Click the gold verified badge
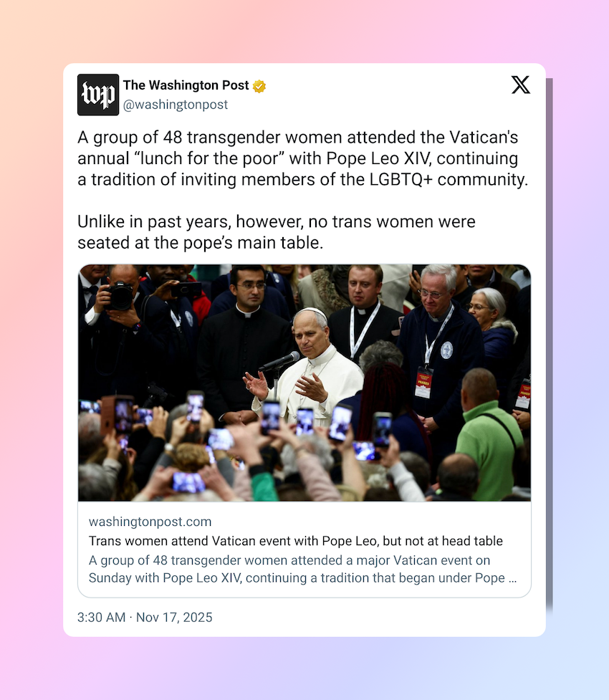Screen dimensions: 609x700 pos(259,86)
